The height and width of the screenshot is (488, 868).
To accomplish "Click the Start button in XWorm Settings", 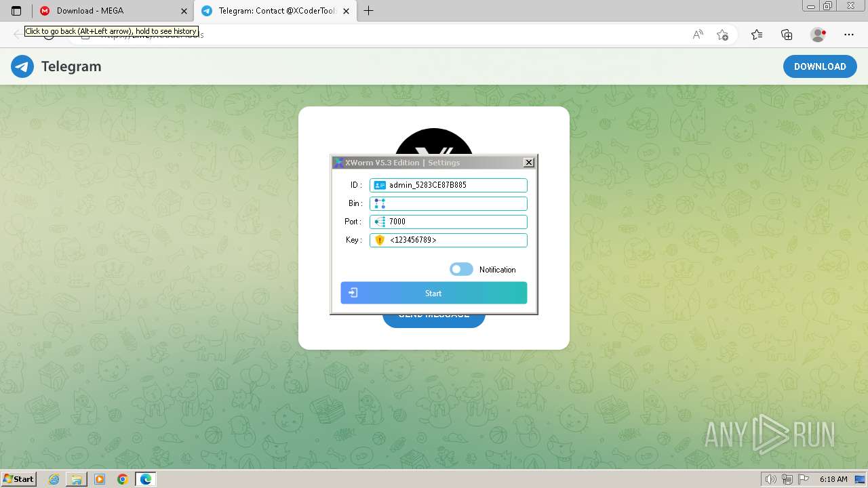I will [434, 293].
